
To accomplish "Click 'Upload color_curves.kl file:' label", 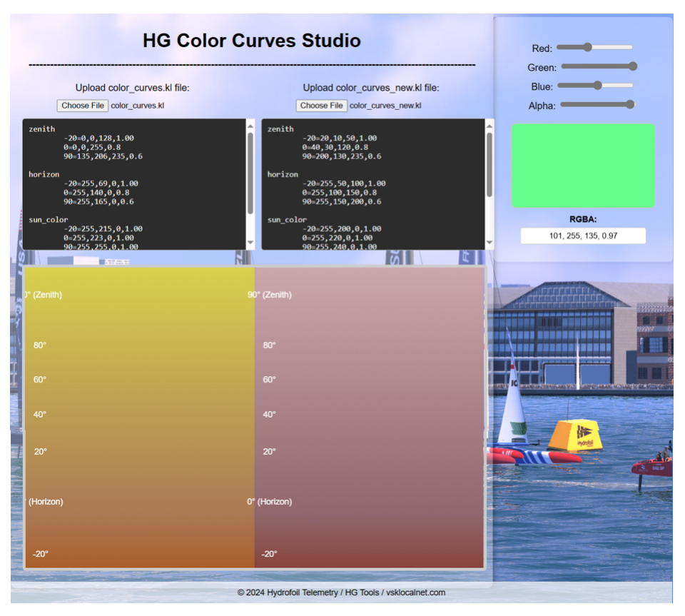I will click(x=133, y=88).
